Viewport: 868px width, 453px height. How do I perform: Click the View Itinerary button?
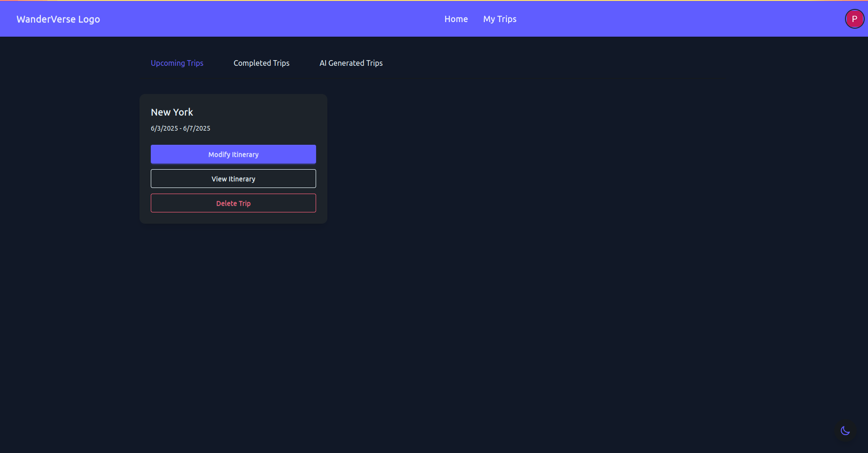pyautogui.click(x=233, y=179)
